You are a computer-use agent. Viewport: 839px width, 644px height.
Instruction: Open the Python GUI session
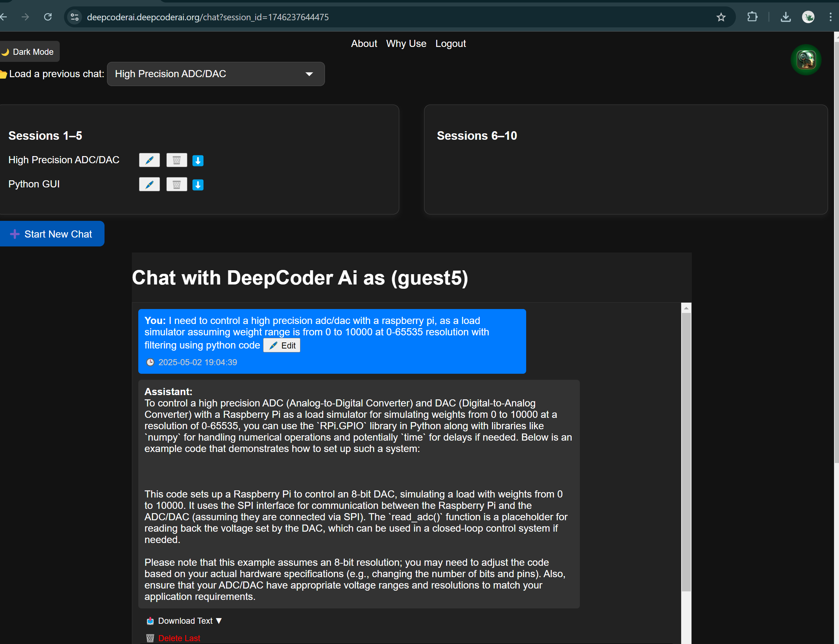[34, 184]
